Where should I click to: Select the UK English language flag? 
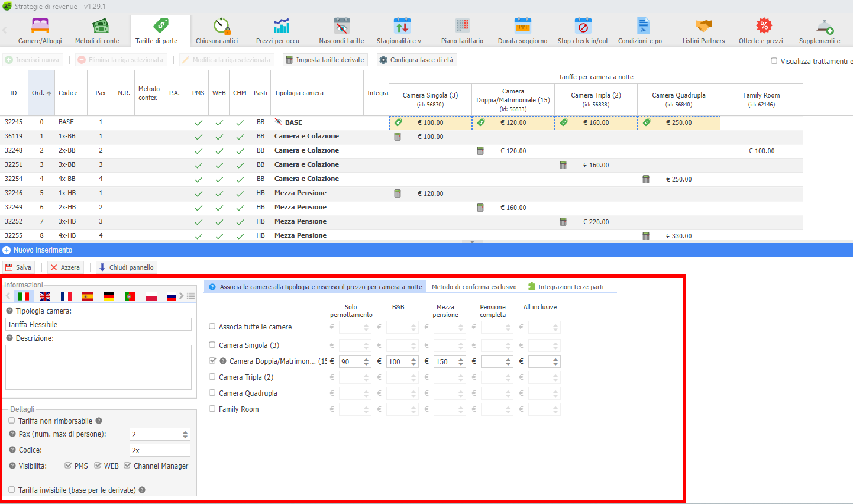[x=45, y=296]
